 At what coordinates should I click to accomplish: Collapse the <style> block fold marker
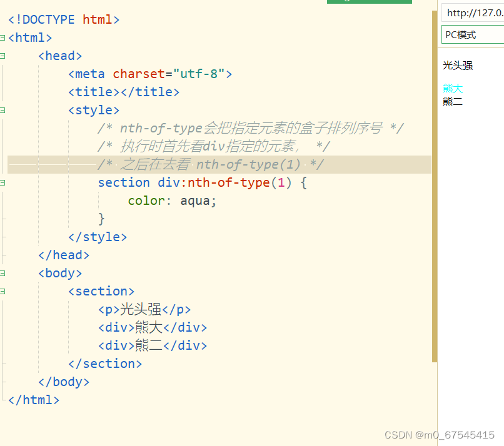pos(3,110)
